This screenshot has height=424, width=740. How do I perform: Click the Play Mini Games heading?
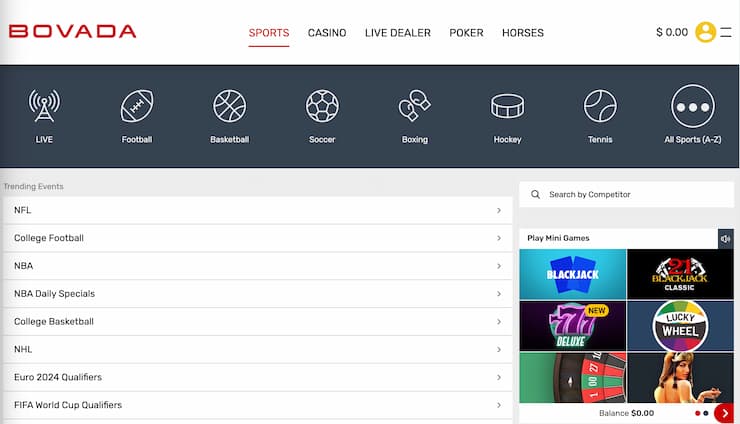558,238
